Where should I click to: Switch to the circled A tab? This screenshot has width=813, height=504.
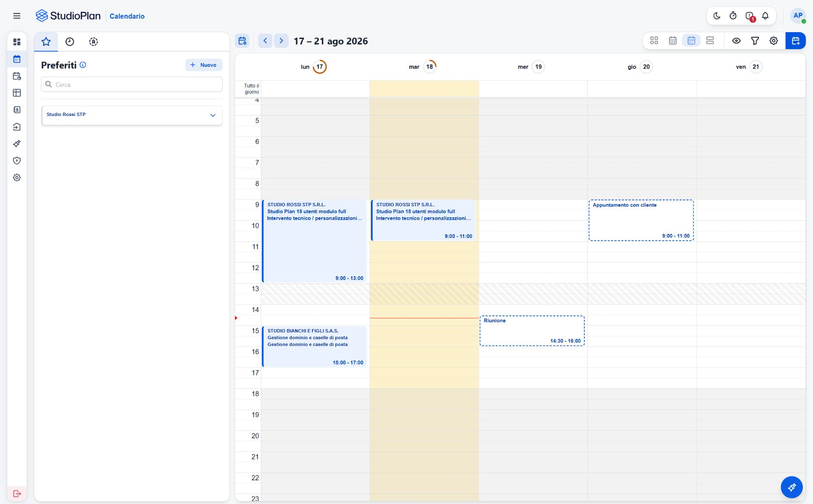click(94, 42)
